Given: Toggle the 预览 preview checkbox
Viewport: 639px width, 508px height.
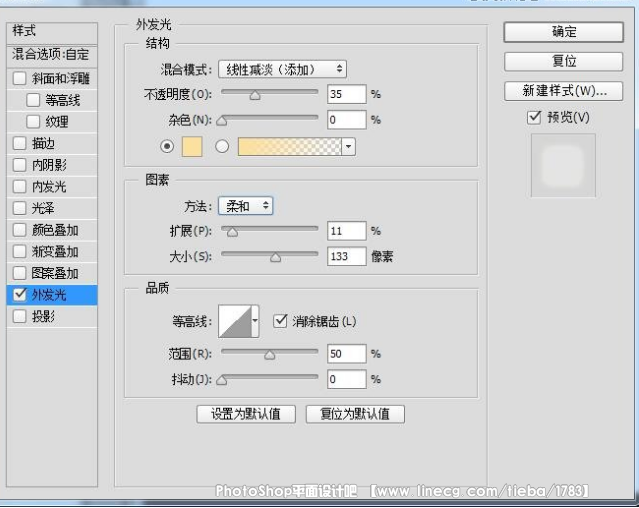Looking at the screenshot, I should point(534,117).
